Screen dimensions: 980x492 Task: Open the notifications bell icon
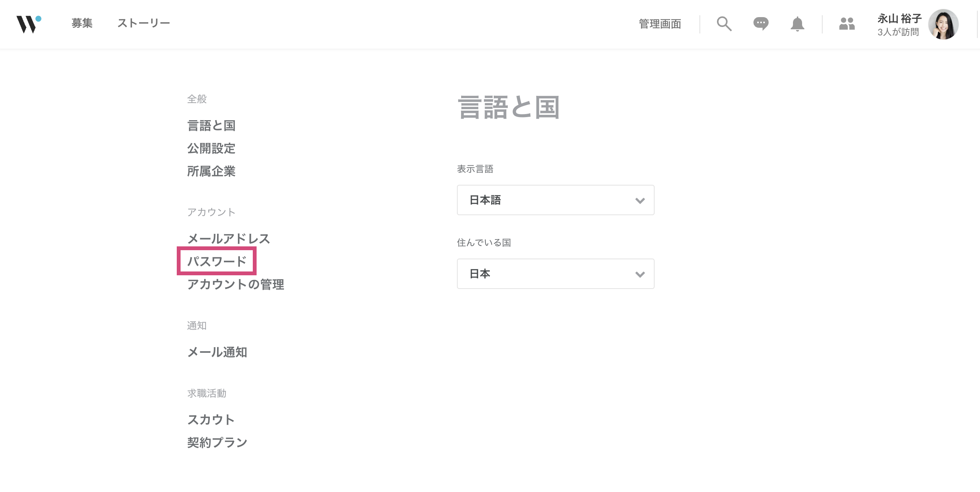(x=797, y=24)
